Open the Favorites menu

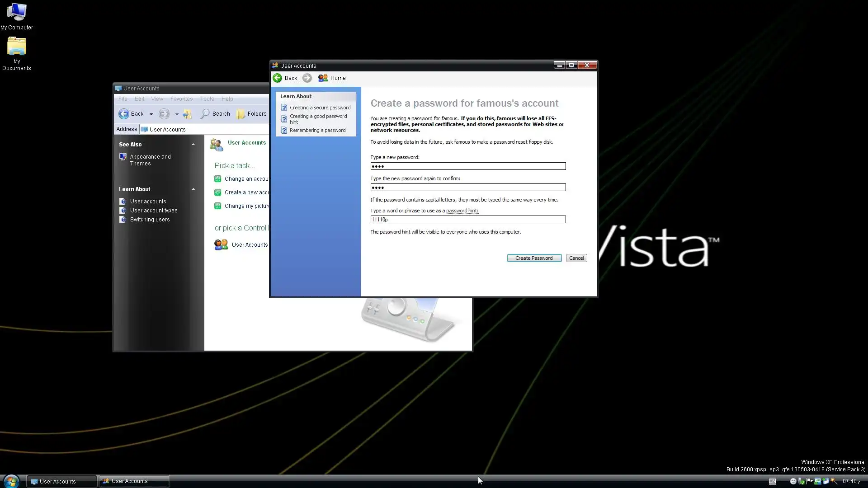point(181,99)
